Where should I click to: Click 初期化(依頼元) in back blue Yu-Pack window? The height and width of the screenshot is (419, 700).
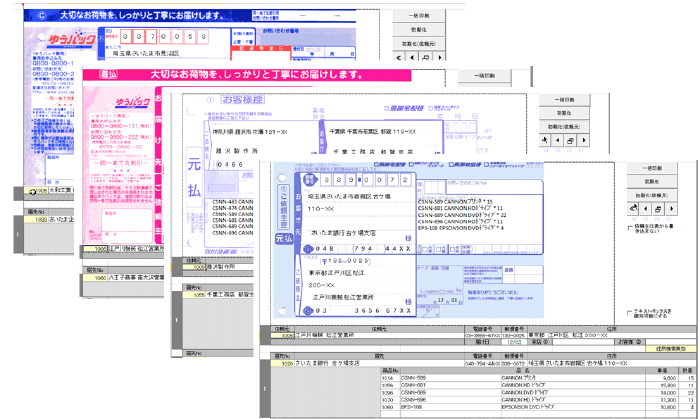click(419, 44)
